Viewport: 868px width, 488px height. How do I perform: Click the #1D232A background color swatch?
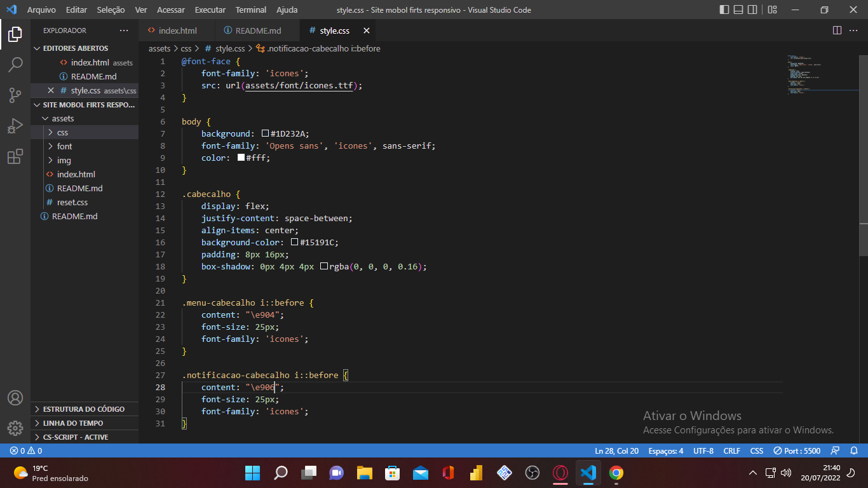tap(266, 133)
